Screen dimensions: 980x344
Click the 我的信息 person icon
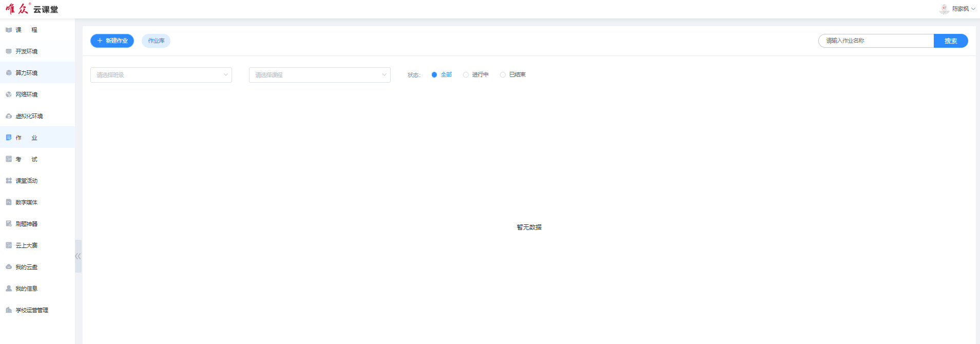pyautogui.click(x=9, y=289)
